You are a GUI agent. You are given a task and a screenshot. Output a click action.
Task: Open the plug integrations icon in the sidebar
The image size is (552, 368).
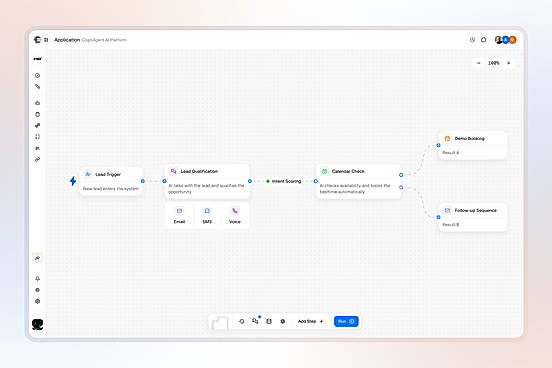pos(37,125)
